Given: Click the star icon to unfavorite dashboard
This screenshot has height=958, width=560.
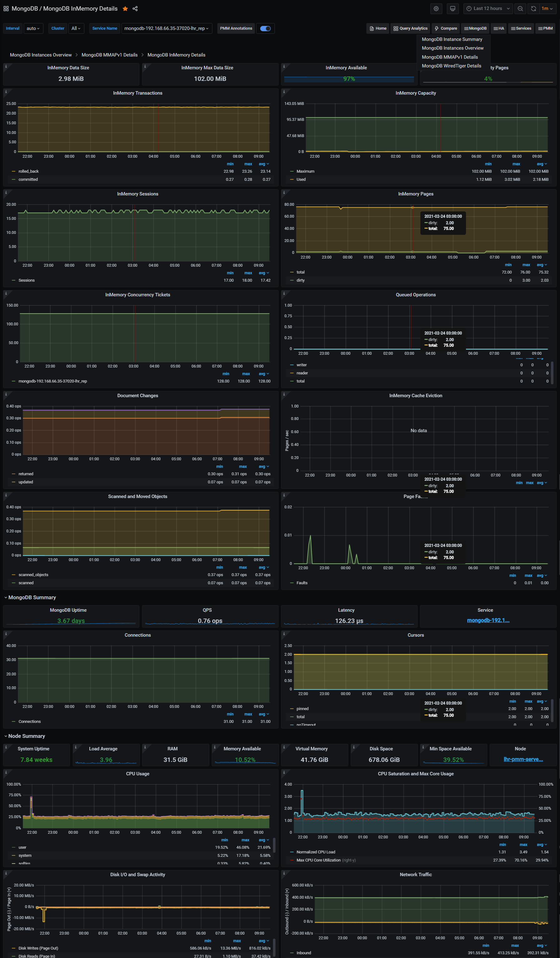Looking at the screenshot, I should tap(125, 9).
